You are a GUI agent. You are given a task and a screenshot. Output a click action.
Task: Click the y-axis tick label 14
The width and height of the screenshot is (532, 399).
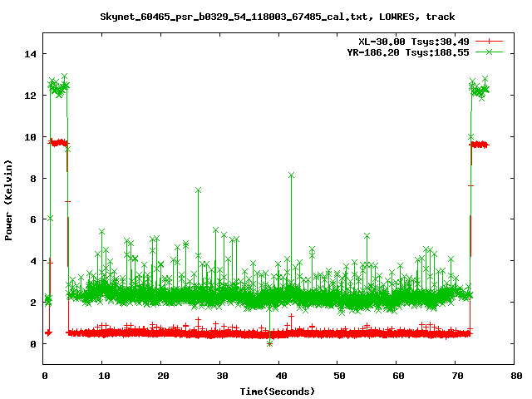(x=30, y=54)
